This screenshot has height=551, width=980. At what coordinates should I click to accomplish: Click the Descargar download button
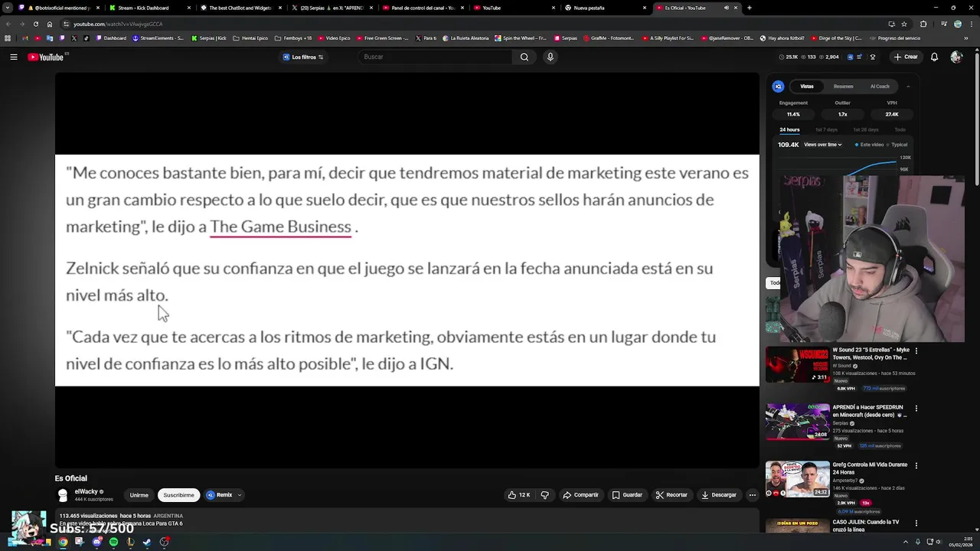718,495
